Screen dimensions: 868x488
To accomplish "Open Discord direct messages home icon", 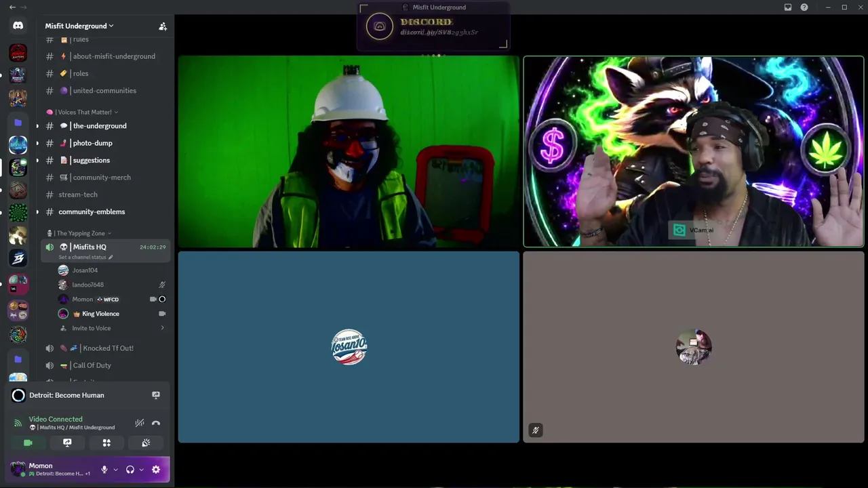I will 18,26.
